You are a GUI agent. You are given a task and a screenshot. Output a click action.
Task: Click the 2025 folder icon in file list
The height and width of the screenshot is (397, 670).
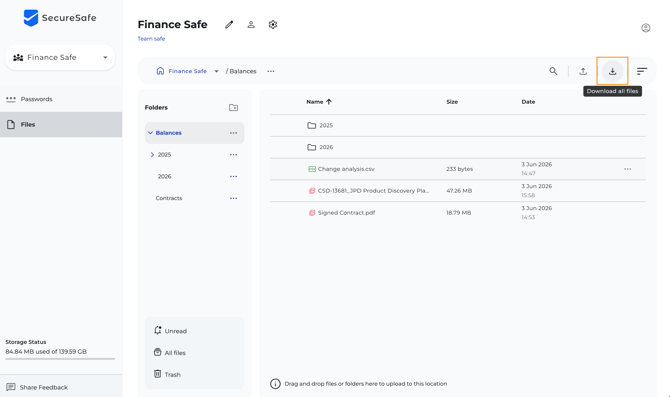(311, 126)
